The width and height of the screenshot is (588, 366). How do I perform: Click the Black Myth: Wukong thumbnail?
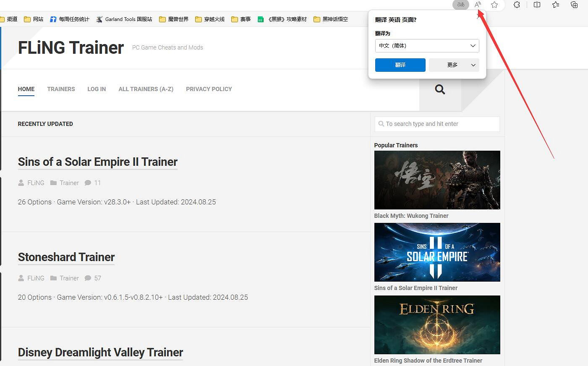click(437, 180)
